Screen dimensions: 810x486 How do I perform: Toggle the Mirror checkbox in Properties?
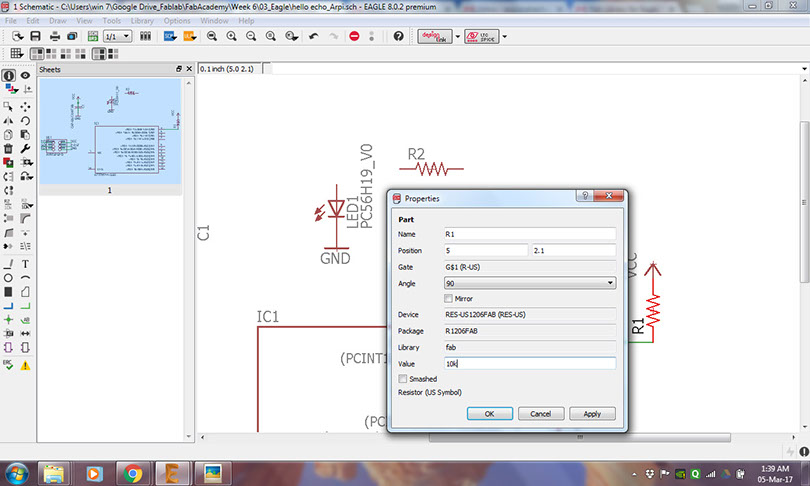pos(448,299)
